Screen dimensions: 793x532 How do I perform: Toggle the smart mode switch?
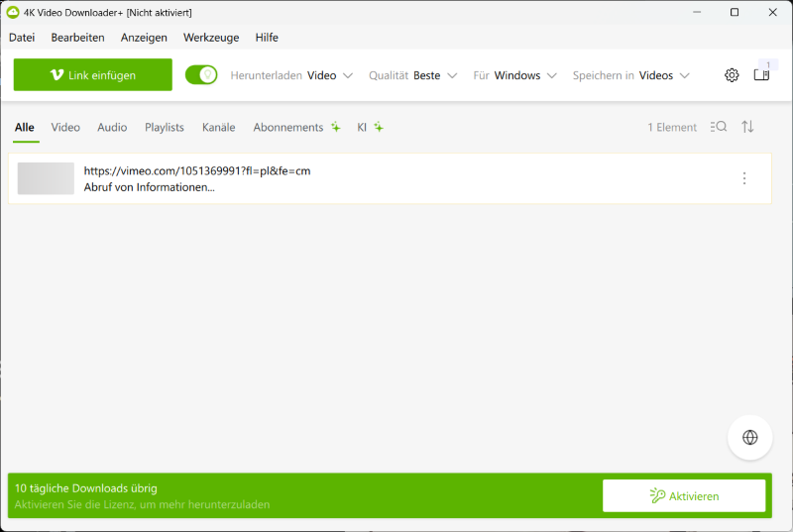tap(201, 74)
